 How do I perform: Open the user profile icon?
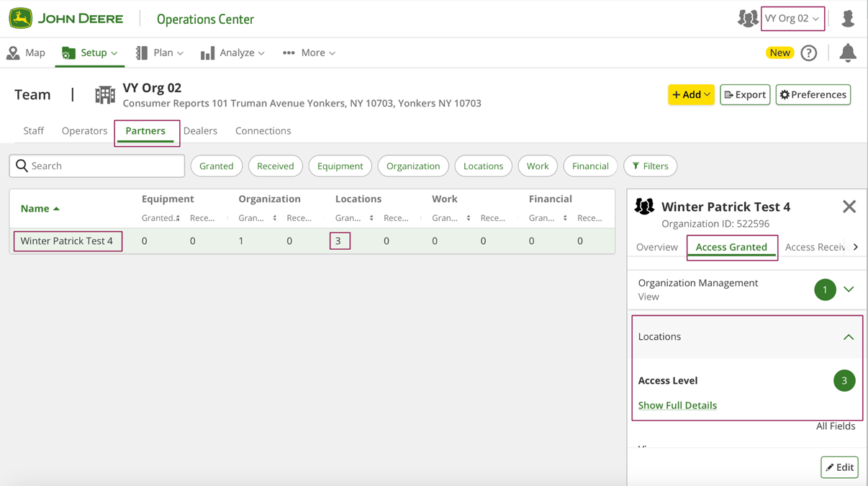click(848, 19)
